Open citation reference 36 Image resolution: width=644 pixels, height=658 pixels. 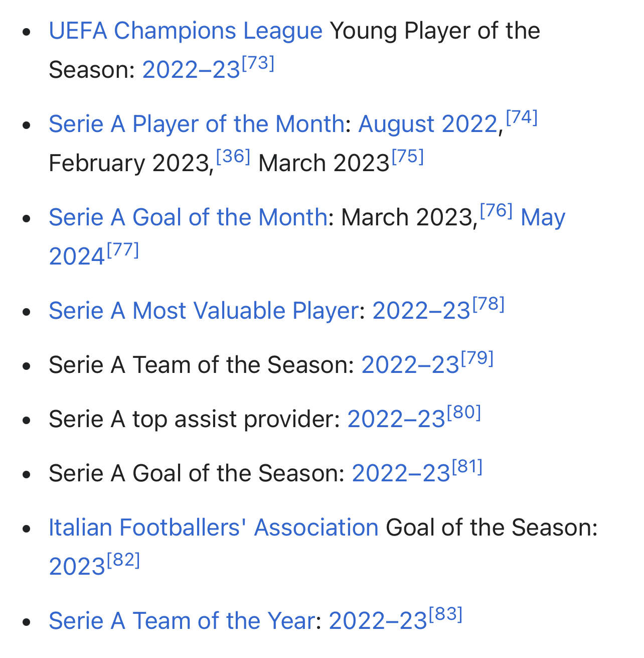233,157
